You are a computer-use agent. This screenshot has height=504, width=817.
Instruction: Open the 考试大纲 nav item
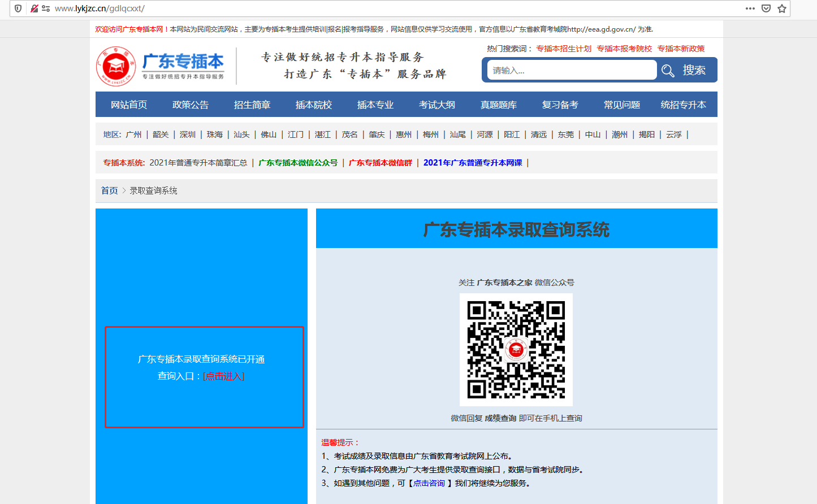pyautogui.click(x=437, y=105)
